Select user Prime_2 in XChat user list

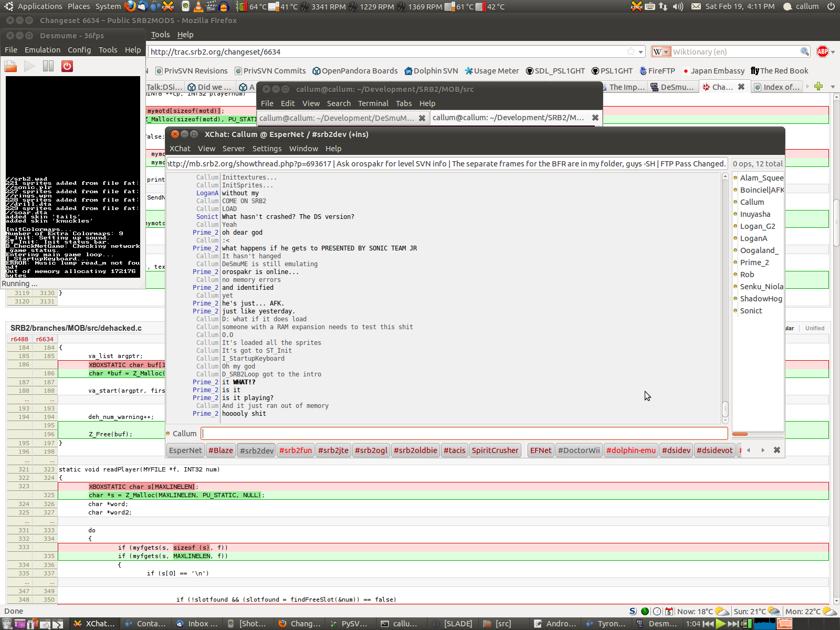pos(754,262)
